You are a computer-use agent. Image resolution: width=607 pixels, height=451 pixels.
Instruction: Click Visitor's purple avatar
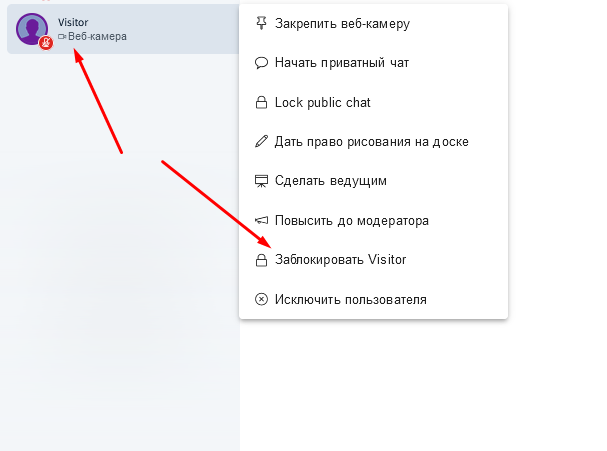pos(31,28)
